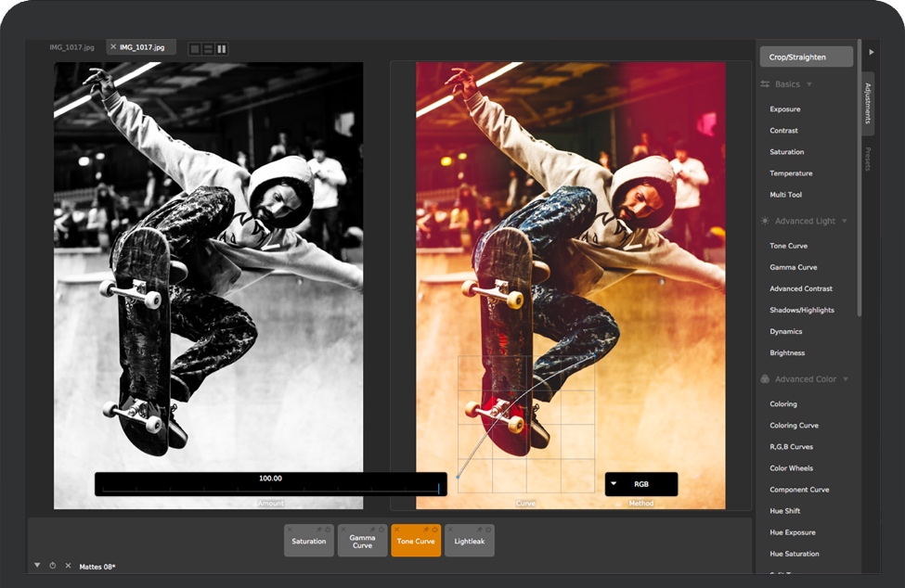905x588 pixels.
Task: Expand the Mattes 08 disclosure triangle
Action: tap(37, 565)
